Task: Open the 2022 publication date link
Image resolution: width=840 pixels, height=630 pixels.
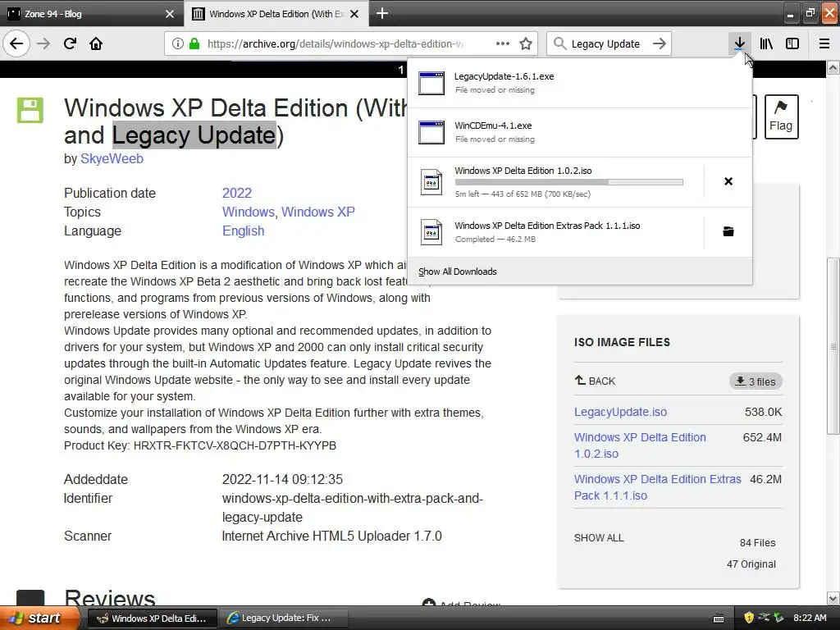Action: [237, 193]
